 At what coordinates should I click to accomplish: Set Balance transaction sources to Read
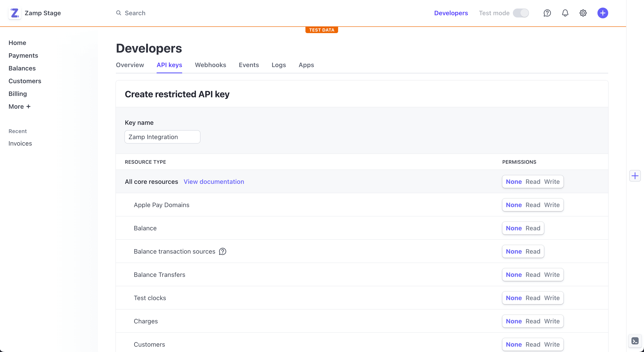pos(533,251)
